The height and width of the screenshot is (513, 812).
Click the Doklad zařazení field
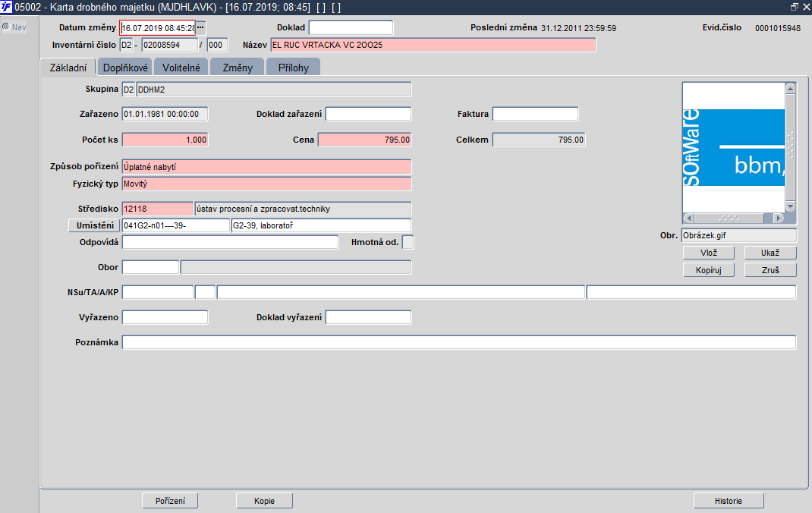click(x=368, y=114)
